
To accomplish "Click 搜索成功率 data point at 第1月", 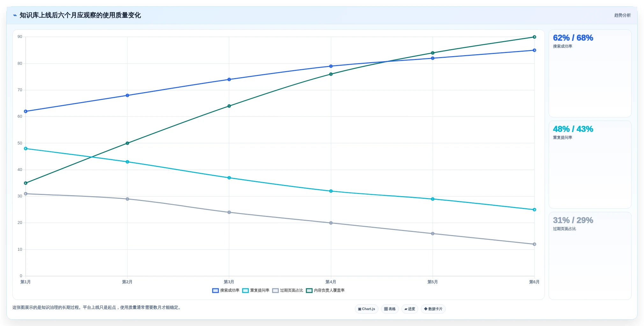I will point(26,111).
